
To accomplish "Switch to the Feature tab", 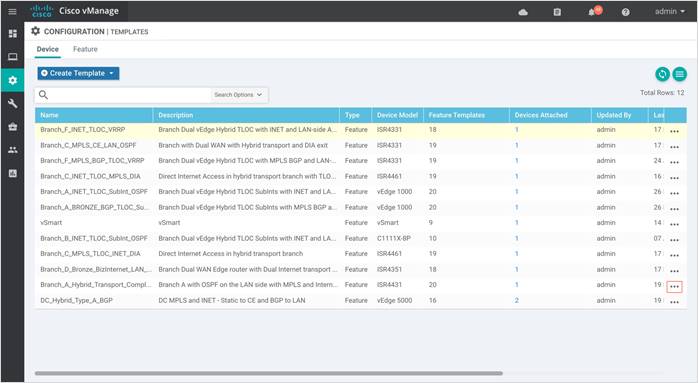I will click(x=85, y=49).
